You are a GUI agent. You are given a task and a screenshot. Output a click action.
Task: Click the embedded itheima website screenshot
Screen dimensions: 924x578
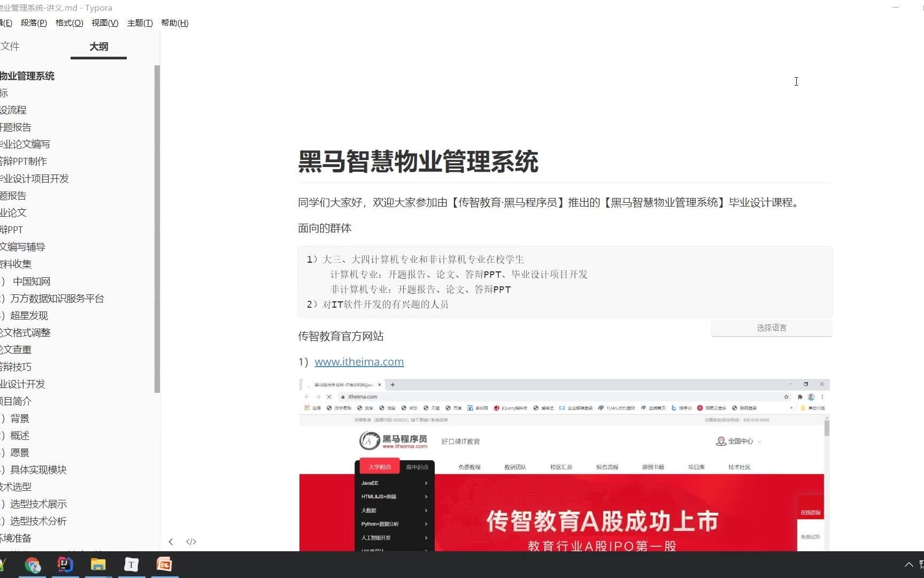(x=564, y=465)
